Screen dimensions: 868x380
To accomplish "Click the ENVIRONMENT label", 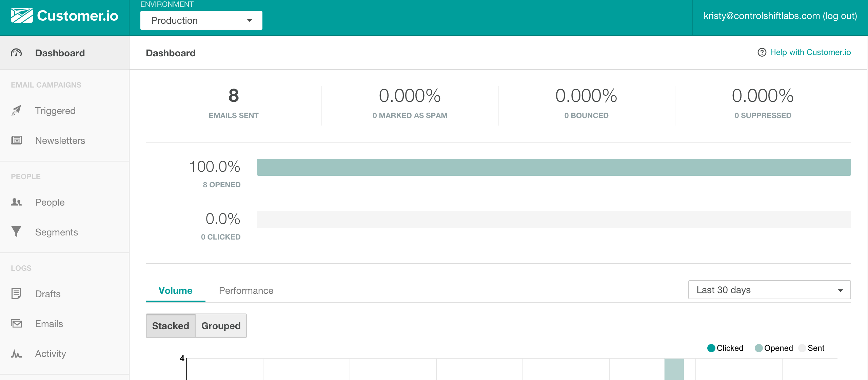I will (x=167, y=4).
